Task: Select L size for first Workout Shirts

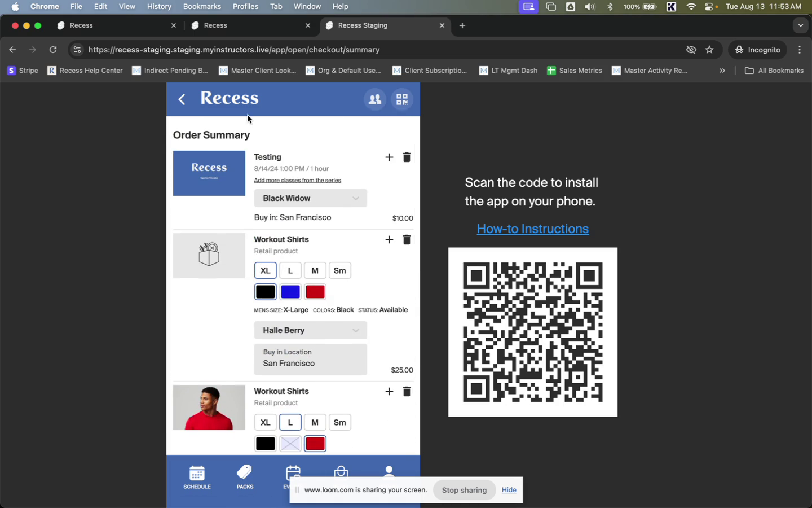Action: (290, 271)
